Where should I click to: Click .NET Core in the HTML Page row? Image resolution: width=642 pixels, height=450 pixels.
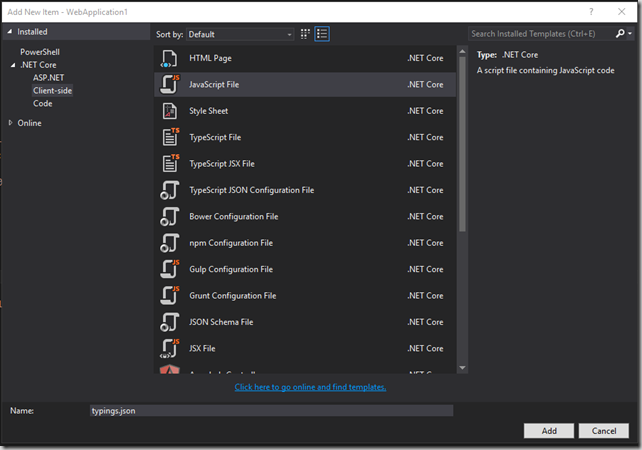pos(425,58)
